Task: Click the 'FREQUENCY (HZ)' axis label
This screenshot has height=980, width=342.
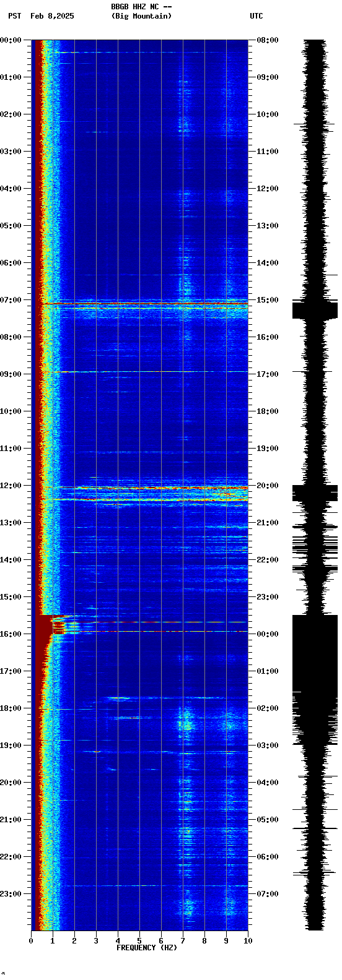Action: 147,948
